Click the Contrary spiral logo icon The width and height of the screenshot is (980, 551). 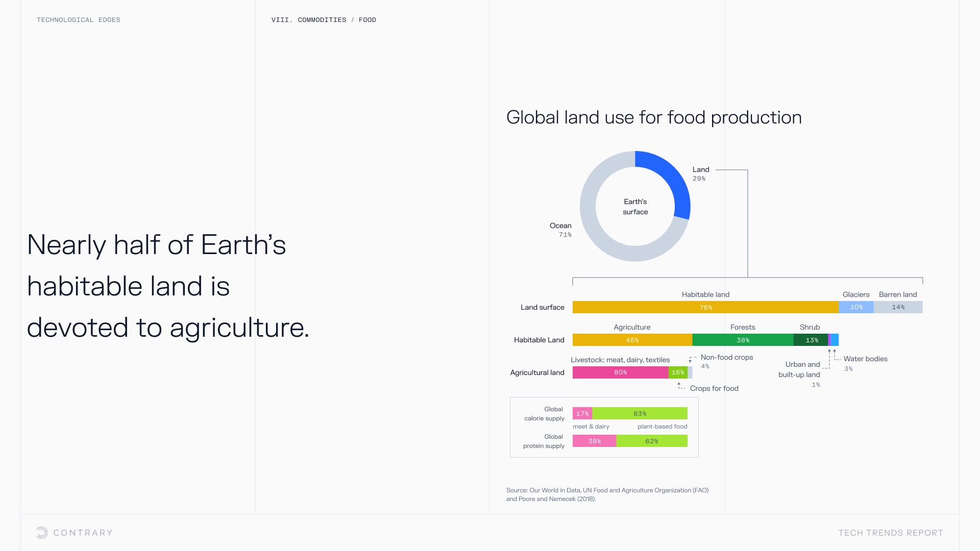point(42,533)
